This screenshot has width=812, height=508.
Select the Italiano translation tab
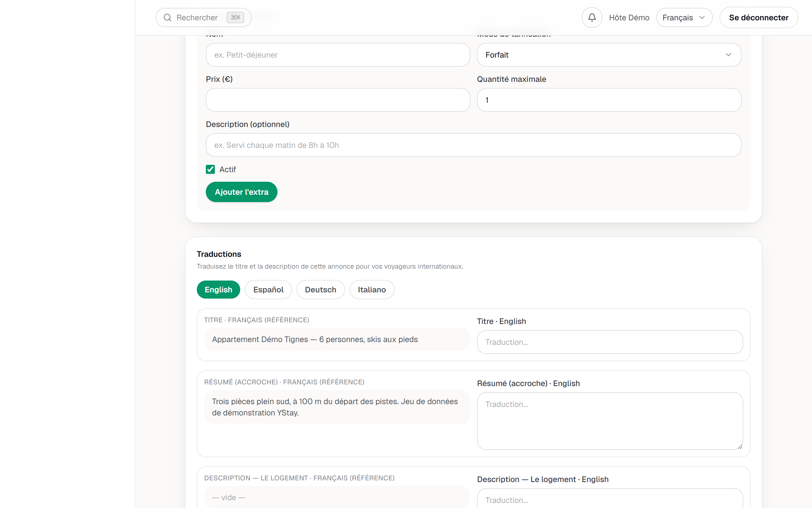[x=372, y=290]
